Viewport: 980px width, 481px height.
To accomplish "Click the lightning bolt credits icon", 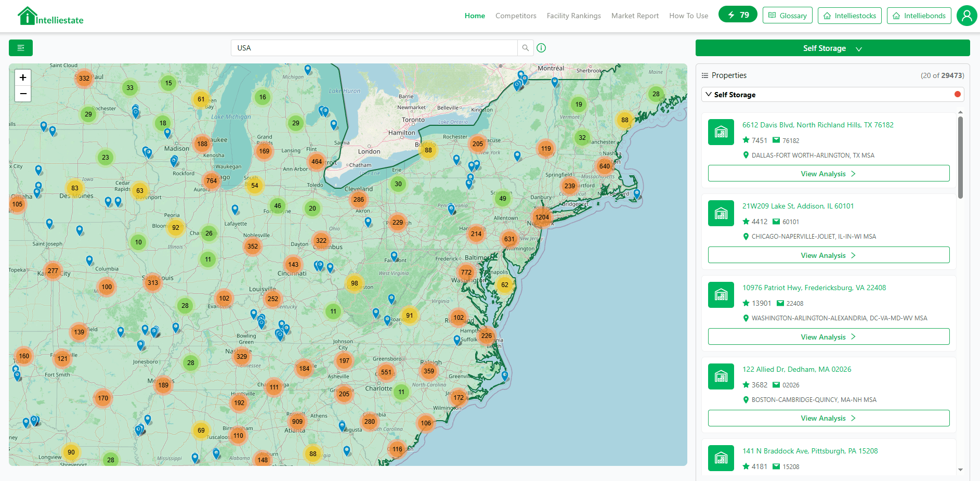I will (x=730, y=15).
